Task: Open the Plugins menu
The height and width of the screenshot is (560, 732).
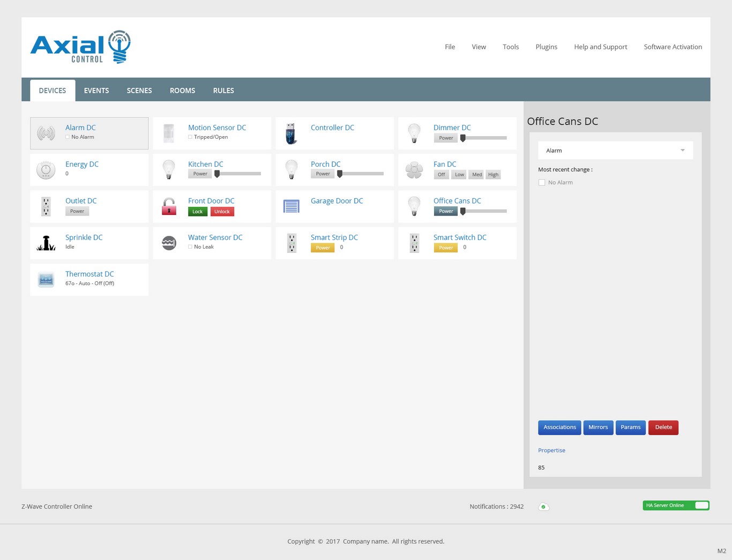Action: tap(546, 47)
